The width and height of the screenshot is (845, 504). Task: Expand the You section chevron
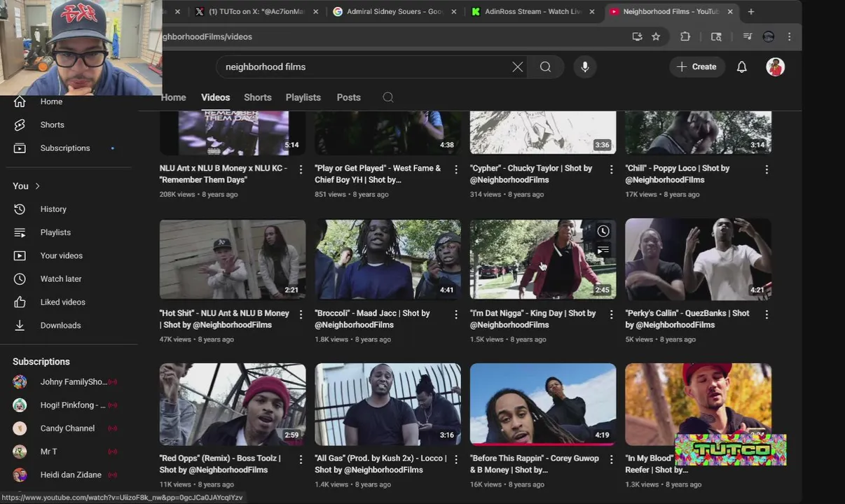(x=37, y=185)
